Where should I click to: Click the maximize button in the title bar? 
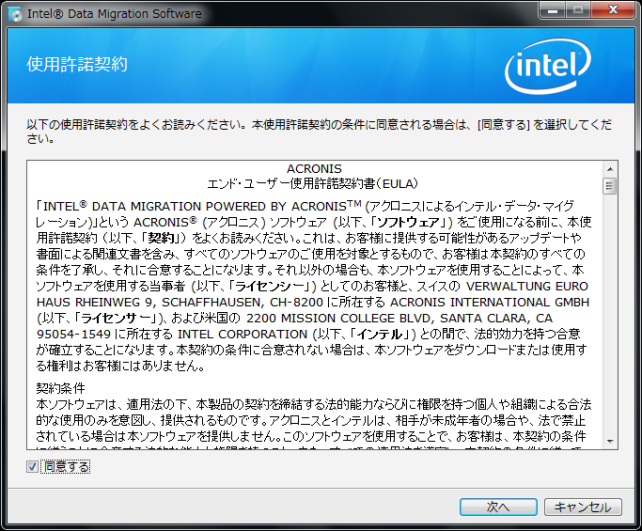point(578,10)
